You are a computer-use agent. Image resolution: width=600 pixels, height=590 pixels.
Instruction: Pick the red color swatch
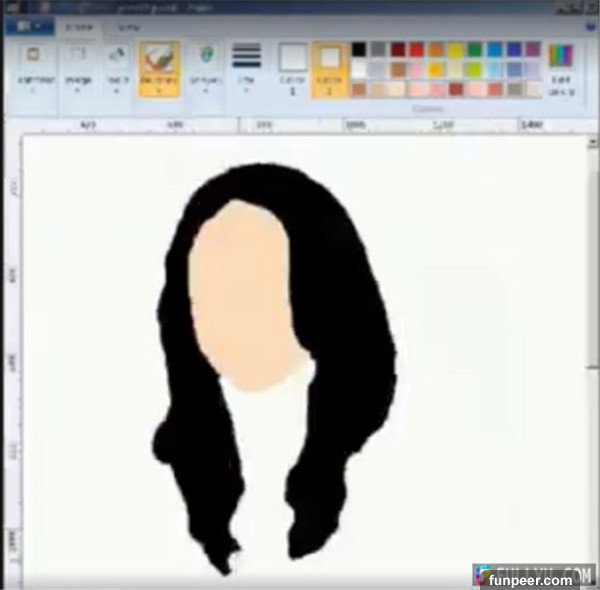click(417, 49)
